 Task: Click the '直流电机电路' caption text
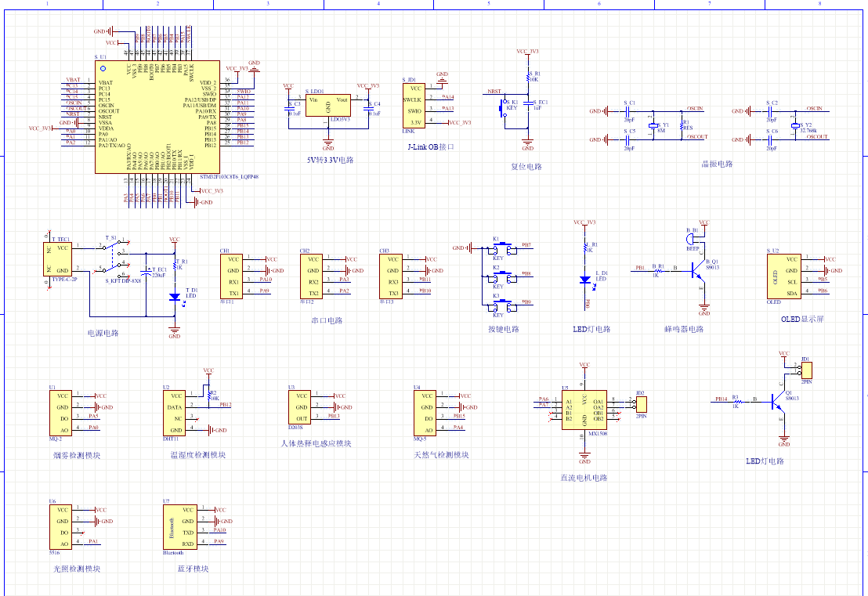point(584,478)
